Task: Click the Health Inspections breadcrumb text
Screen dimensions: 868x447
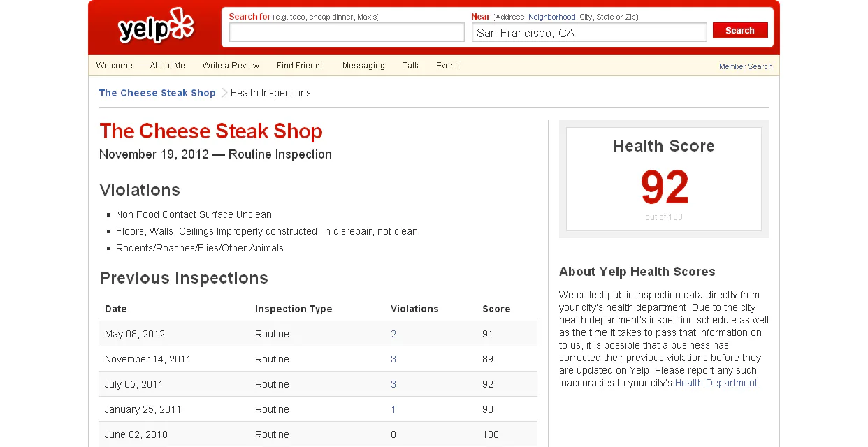Action: 270,93
